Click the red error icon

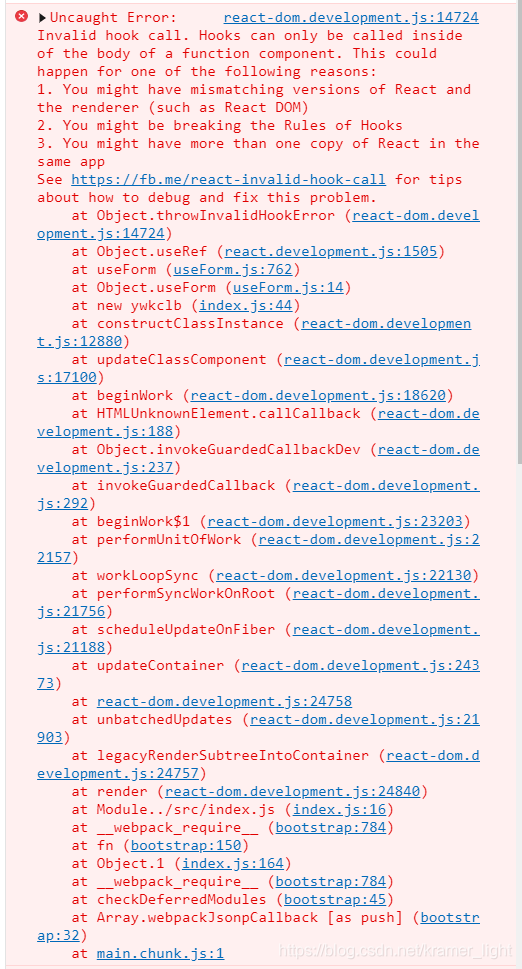[x=22, y=17]
